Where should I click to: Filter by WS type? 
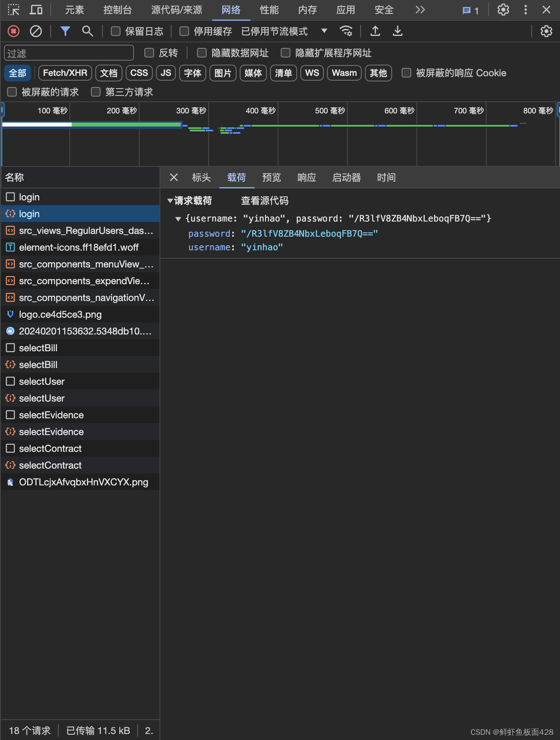click(x=312, y=73)
